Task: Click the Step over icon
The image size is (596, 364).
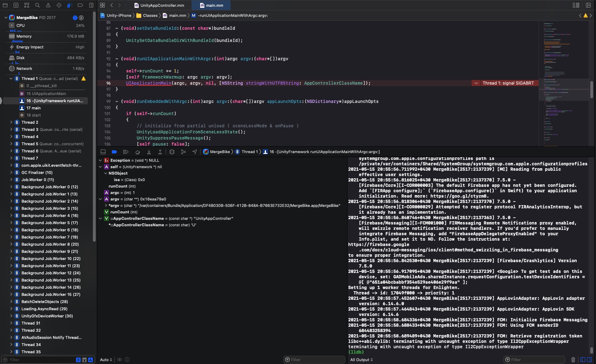Action: tap(138, 152)
